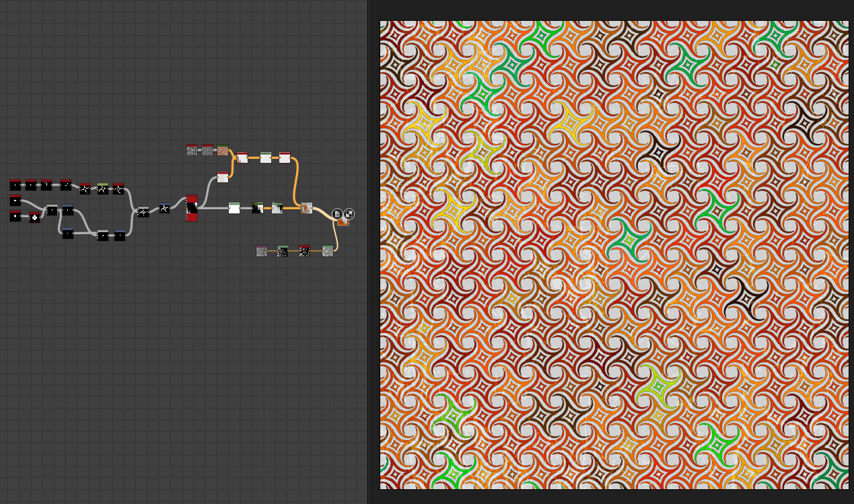Select the blue-header transform node just before the output
Viewport: 854px width, 504px height.
coord(164,209)
